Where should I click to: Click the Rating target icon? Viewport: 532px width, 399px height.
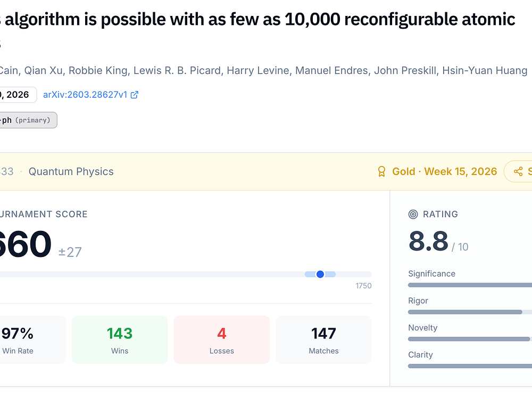(413, 214)
